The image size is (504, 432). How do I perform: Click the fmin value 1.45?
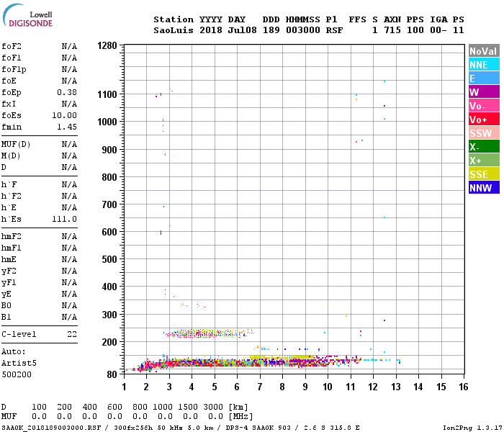(x=67, y=127)
